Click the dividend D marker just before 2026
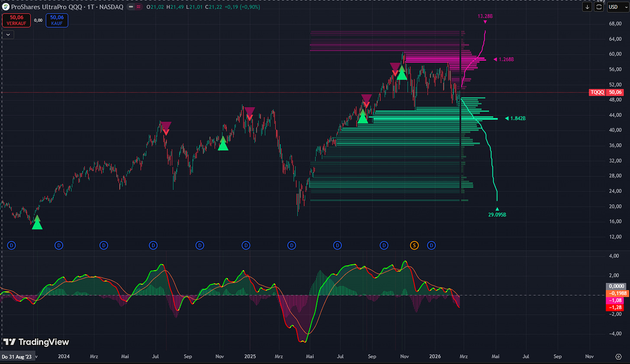 (431, 246)
